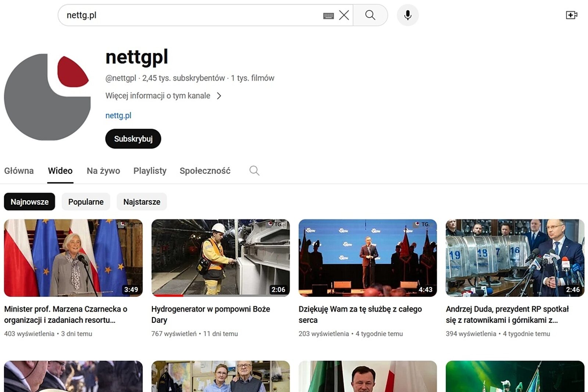Open the on-screen keyboard icon
Image resolution: width=588 pixels, height=392 pixels.
click(328, 15)
